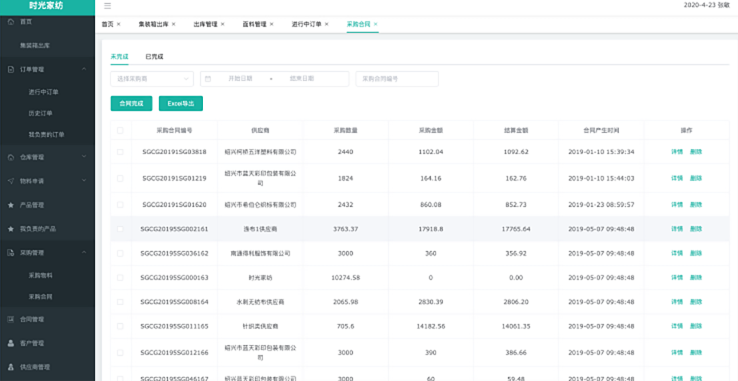Close the 采购合同 tab with its x

pos(376,24)
